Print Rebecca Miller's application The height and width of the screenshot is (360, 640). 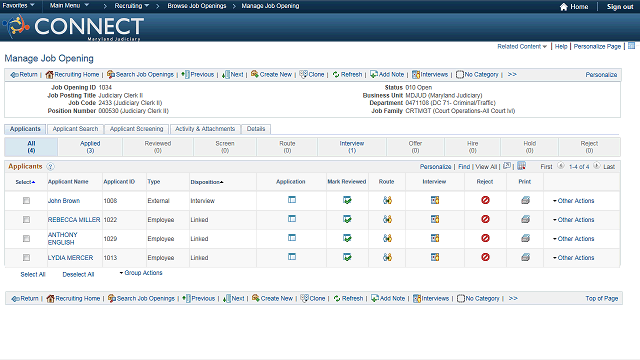525,219
